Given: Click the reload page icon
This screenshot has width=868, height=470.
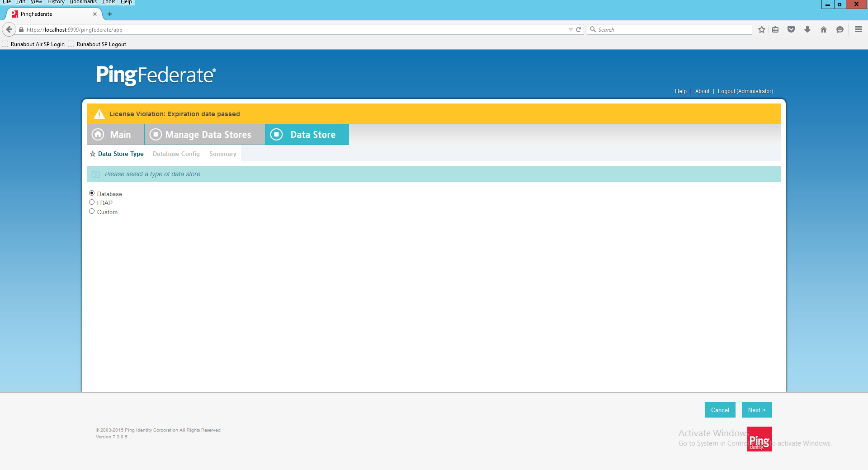Looking at the screenshot, I should (578, 29).
